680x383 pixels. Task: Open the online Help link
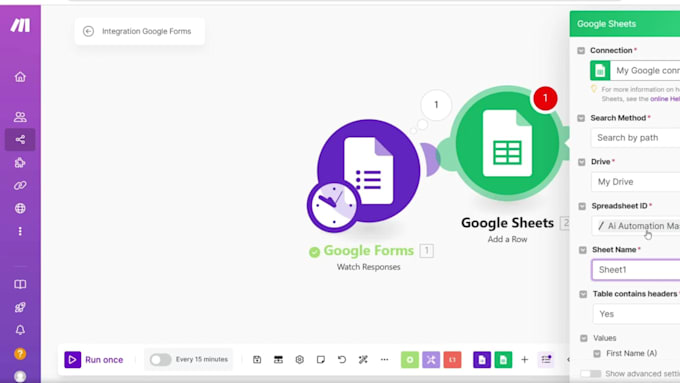coord(665,99)
